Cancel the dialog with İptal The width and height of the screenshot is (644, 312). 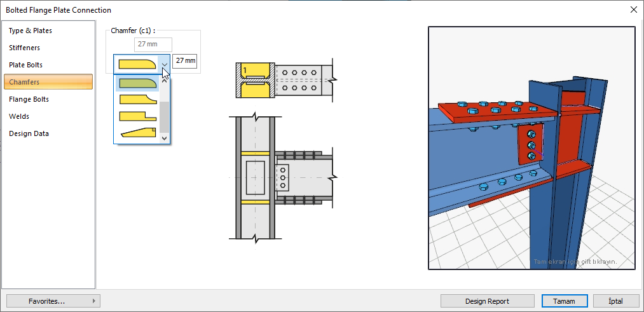(615, 301)
